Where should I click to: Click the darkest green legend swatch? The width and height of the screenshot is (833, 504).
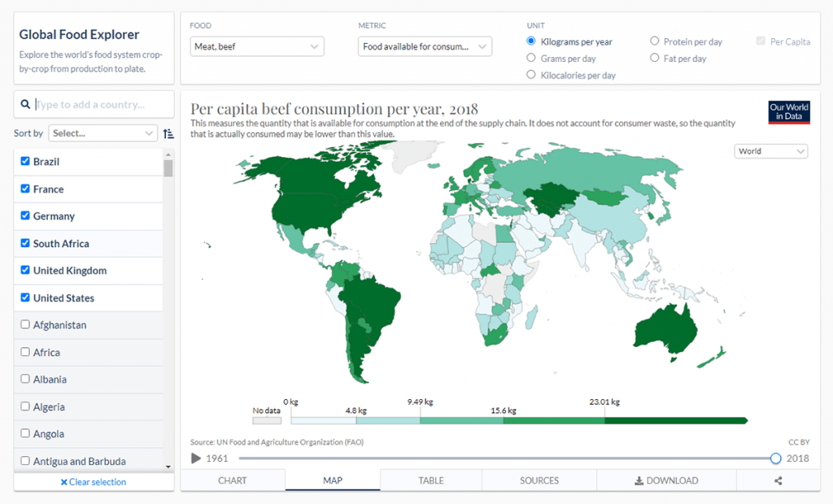[675, 420]
